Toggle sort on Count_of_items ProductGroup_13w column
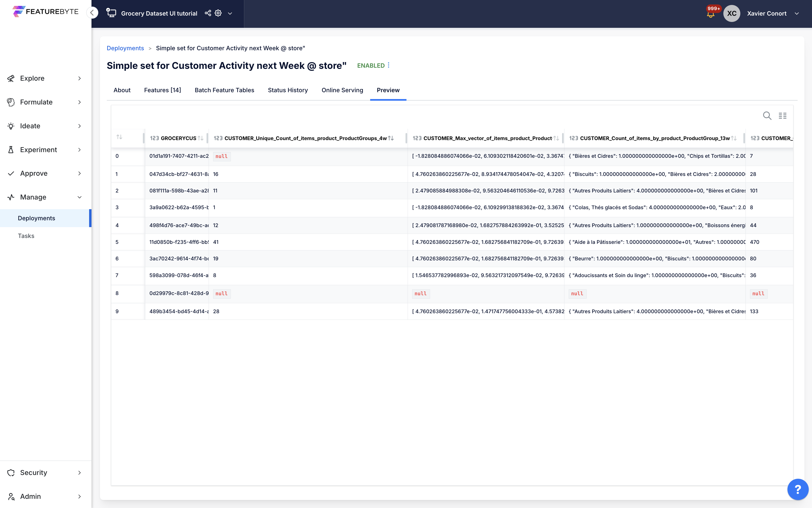 point(734,138)
